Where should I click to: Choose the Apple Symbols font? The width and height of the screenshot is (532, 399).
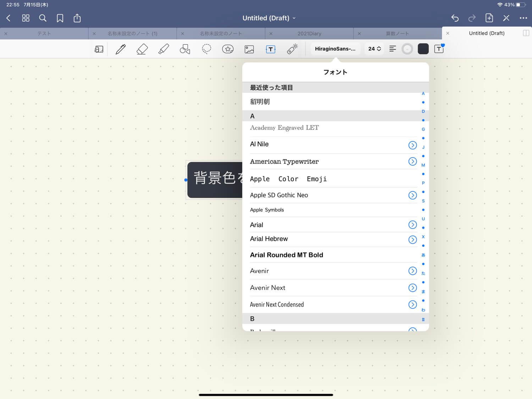click(x=330, y=210)
